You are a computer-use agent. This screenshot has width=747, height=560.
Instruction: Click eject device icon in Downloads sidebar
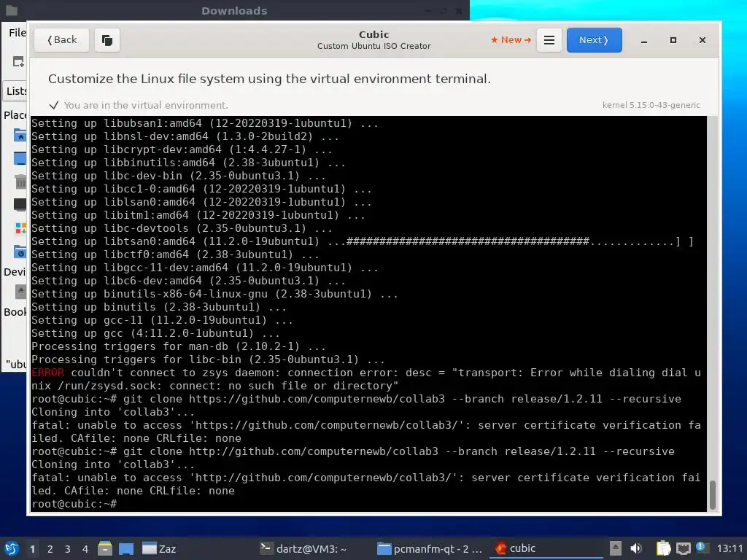[x=20, y=292]
